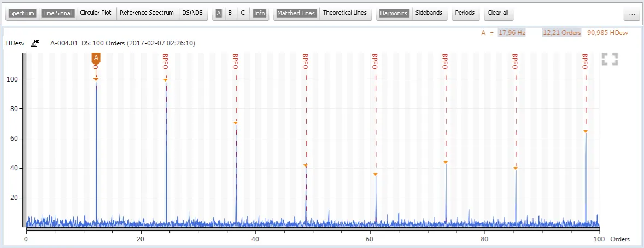Click the HD chart icon beside HDesv

pos(36,43)
